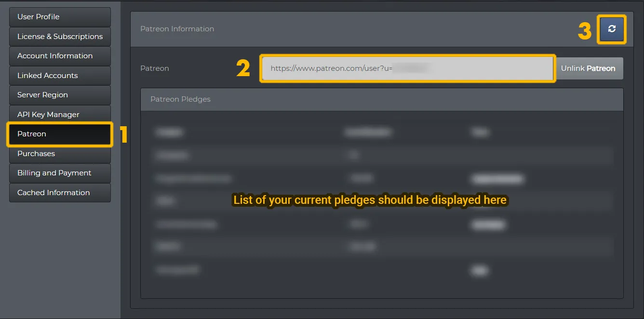This screenshot has width=644, height=319.
Task: Click the Patreon label beside the URL field
Action: point(154,68)
